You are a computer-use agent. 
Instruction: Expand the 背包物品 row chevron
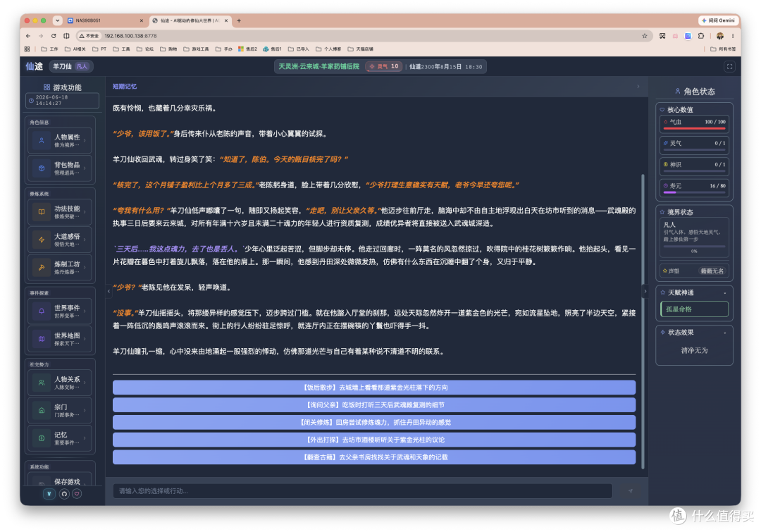click(85, 168)
